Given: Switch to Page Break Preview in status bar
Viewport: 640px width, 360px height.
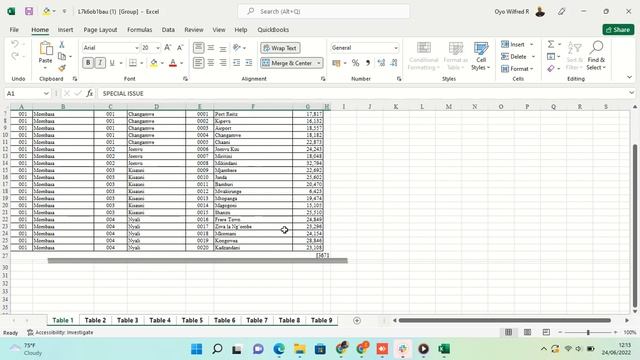Looking at the screenshot, I should (546, 332).
